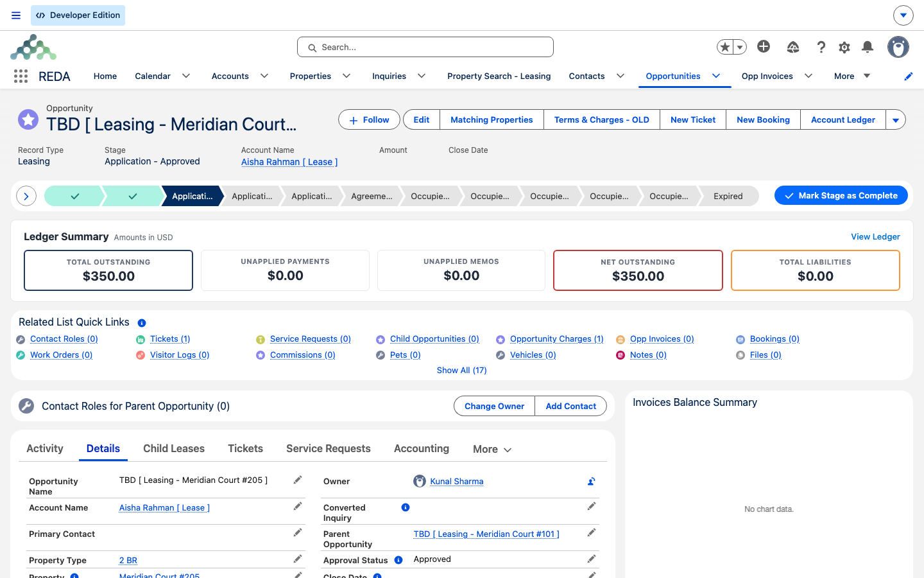
Task: Open the notifications bell
Action: click(x=868, y=47)
